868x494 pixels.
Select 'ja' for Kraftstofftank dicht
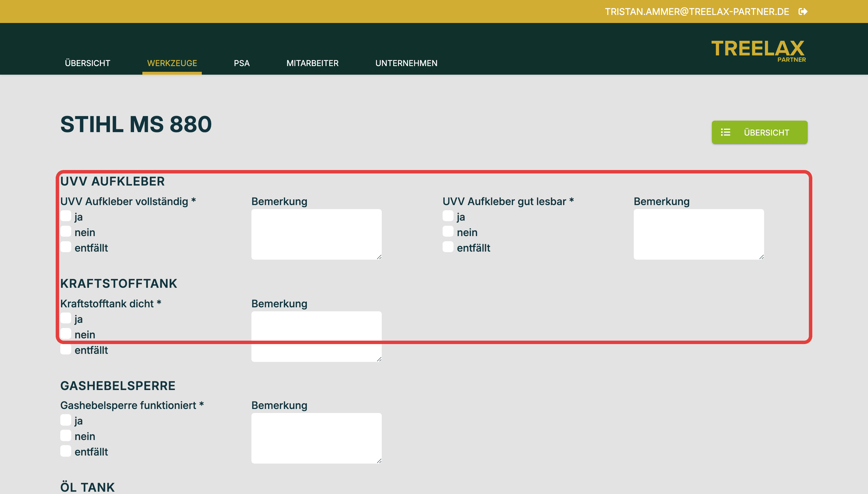(x=66, y=318)
